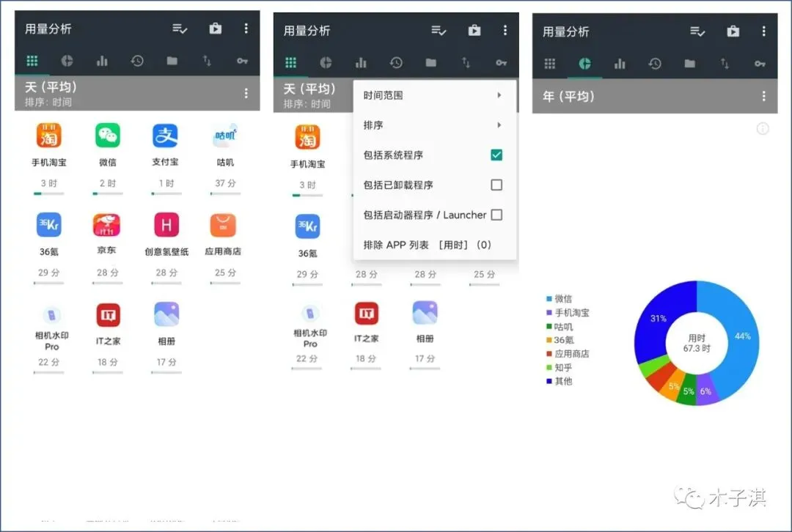Viewport: 792px width, 532px height.
Task: Open the 天 (平均) section options in left screen
Action: [246, 93]
